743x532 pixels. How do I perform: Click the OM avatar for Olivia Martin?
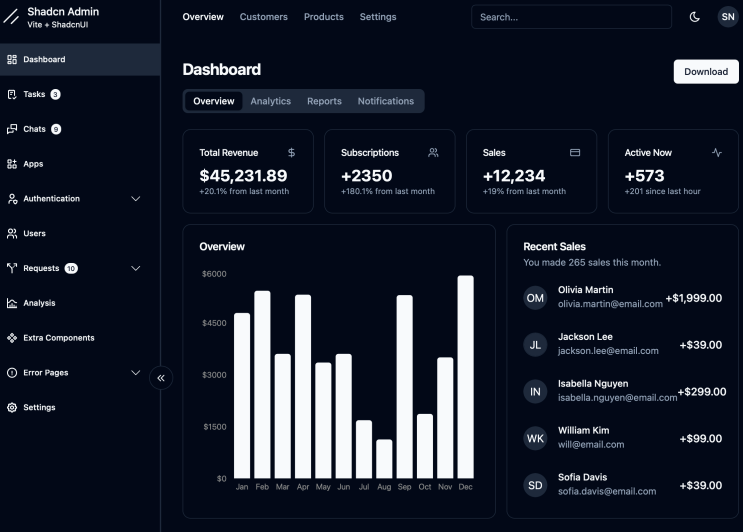click(x=535, y=298)
